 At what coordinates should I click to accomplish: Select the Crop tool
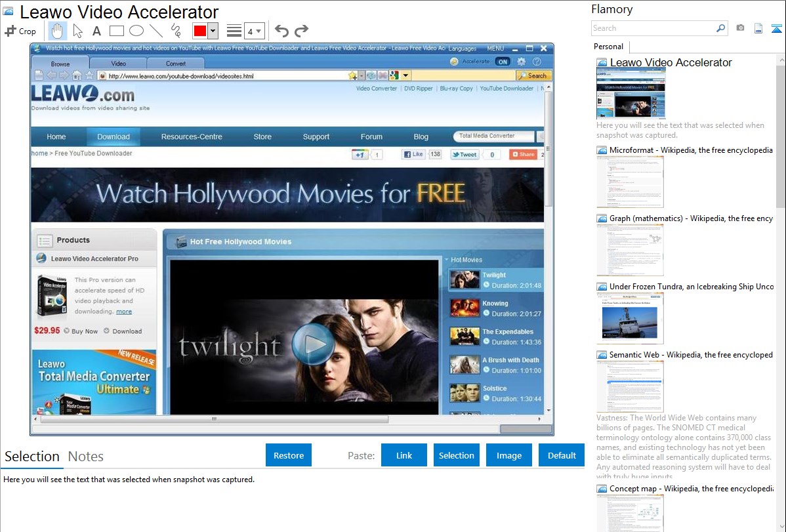click(20, 31)
